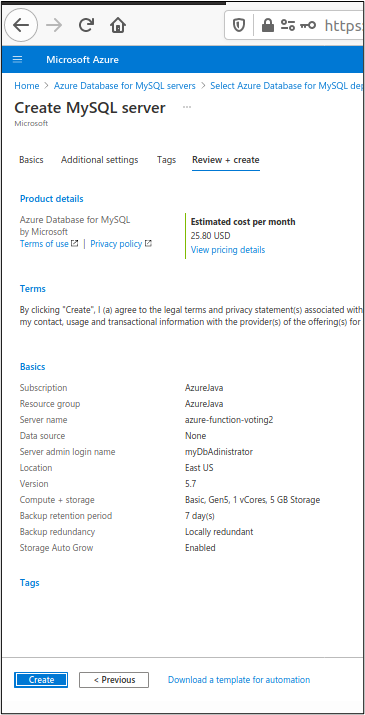Click the Home breadcrumb link
The width and height of the screenshot is (365, 715).
pos(26,86)
